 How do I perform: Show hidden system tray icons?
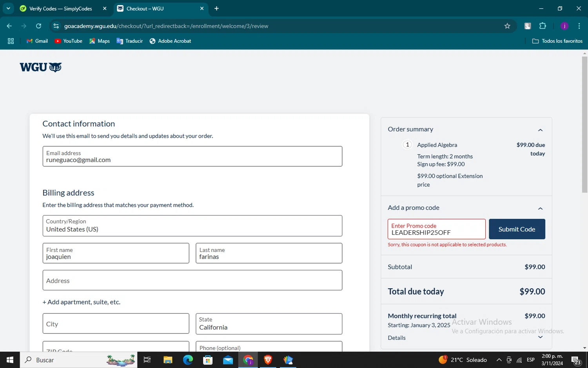(499, 360)
